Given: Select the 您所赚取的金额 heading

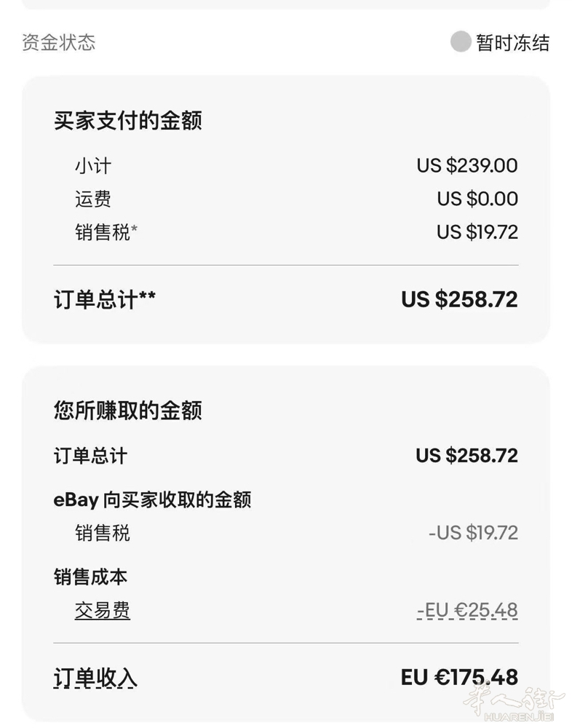Looking at the screenshot, I should (127, 411).
